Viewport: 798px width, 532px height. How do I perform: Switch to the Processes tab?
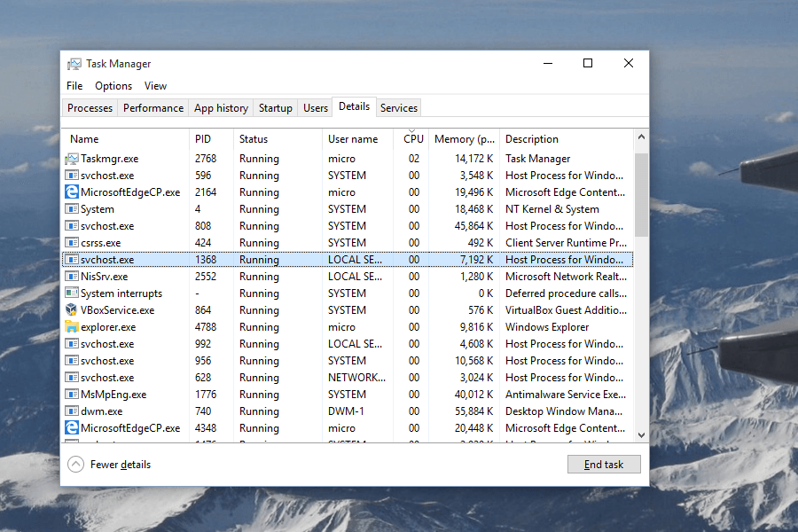click(x=90, y=108)
